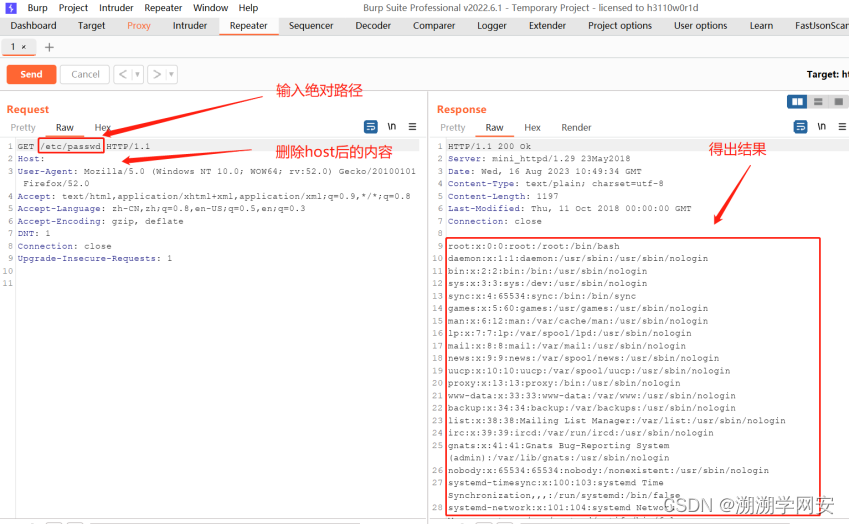Open Response editor hamburger menu
Viewport: 849px width, 524px height.
(x=842, y=127)
